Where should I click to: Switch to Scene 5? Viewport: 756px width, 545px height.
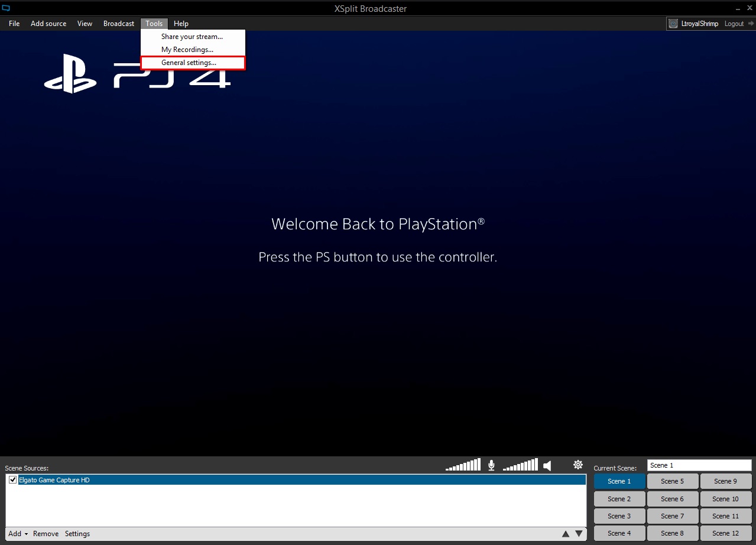pos(673,481)
